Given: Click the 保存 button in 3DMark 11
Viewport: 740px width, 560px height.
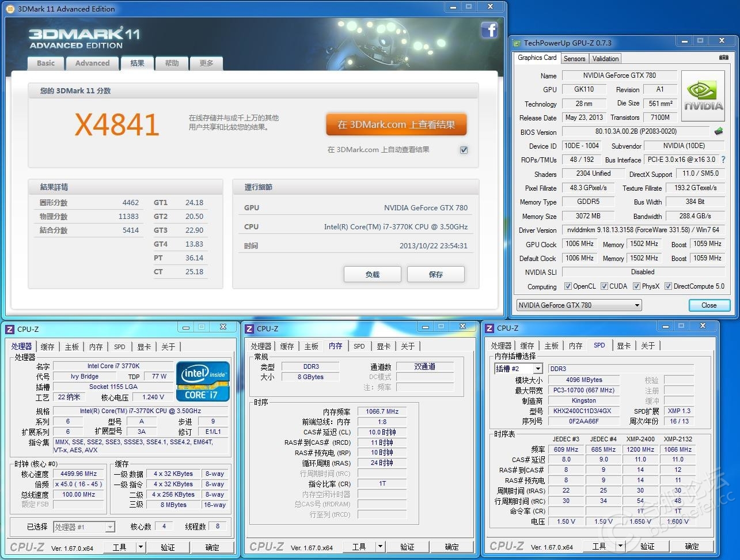Looking at the screenshot, I should tap(436, 274).
